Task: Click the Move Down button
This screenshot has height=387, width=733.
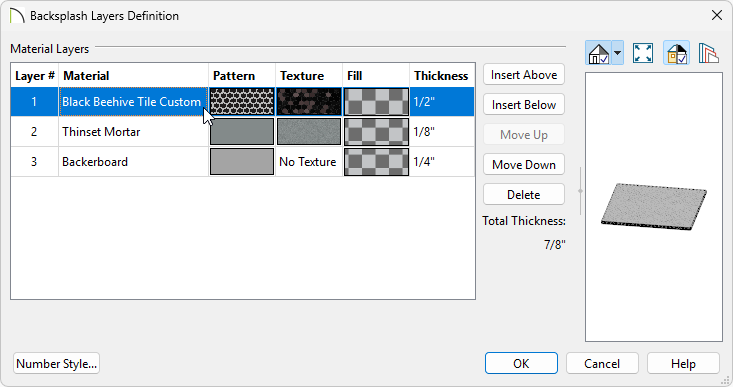Action: 524,165
